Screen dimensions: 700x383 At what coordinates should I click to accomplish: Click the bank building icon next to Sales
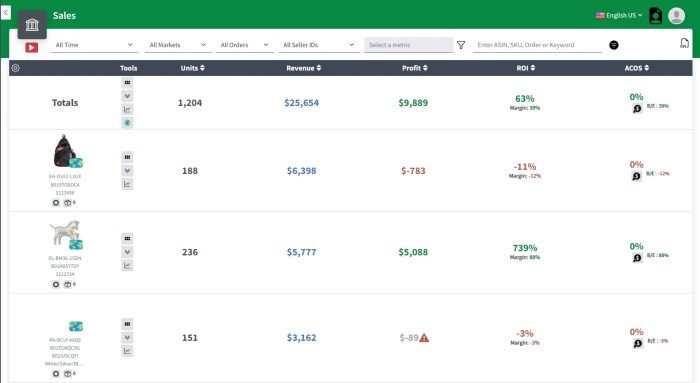(32, 25)
